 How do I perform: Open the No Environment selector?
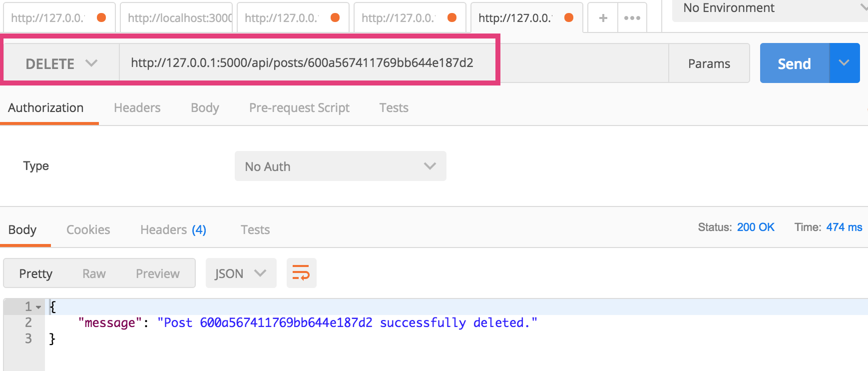[769, 9]
